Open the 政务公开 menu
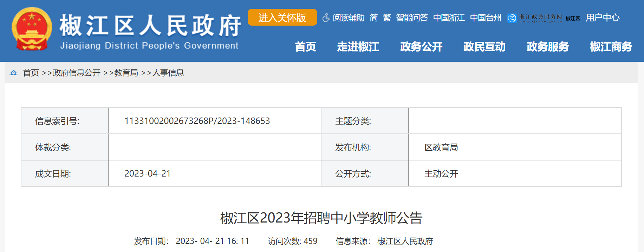The height and width of the screenshot is (252, 644). [x=421, y=47]
